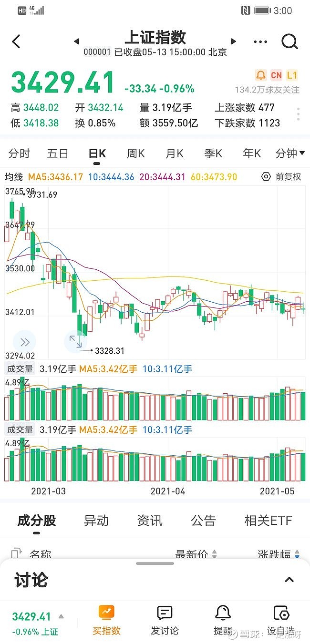Tap the orange bell icon beside CN badge
The image size is (310, 644).
click(x=260, y=75)
